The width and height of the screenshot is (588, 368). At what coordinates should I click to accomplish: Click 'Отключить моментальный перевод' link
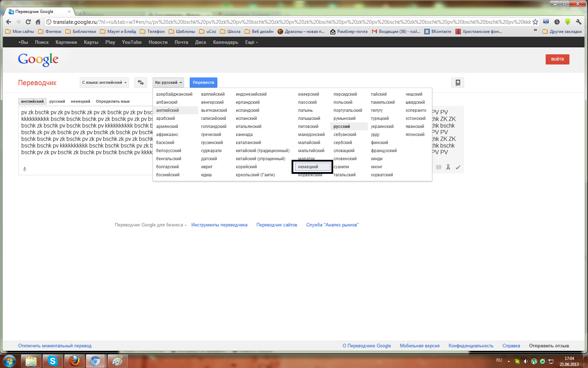(x=55, y=346)
